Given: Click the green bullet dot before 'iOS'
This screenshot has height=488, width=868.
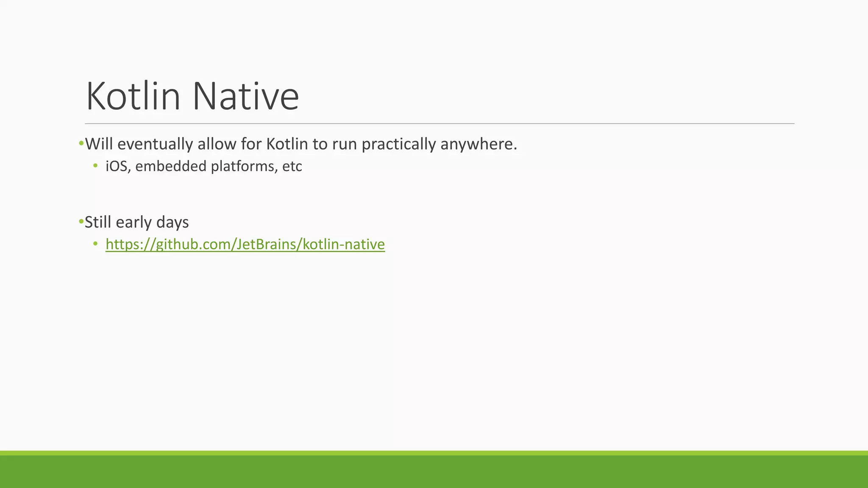Looking at the screenshot, I should pos(95,166).
